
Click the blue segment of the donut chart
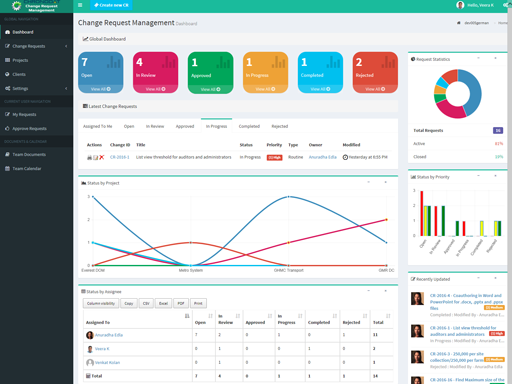475,94
